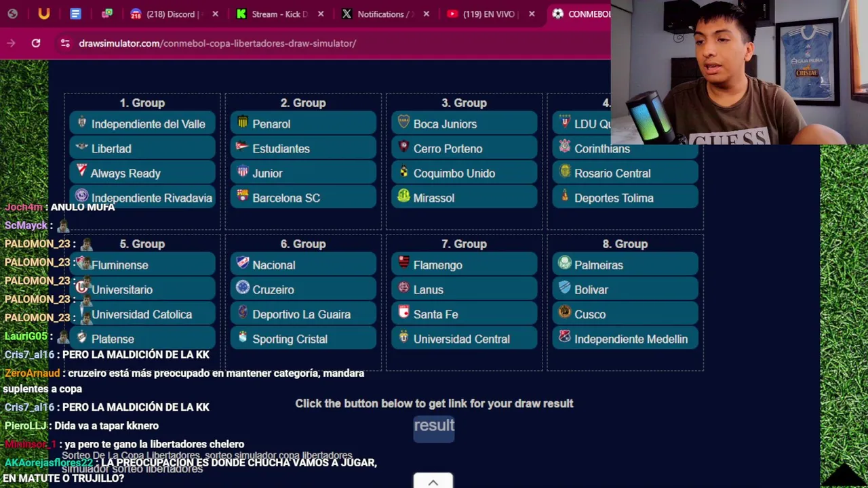Select the Universidad Catolica team row
Viewport: 868px width, 488px height.
pos(142,314)
